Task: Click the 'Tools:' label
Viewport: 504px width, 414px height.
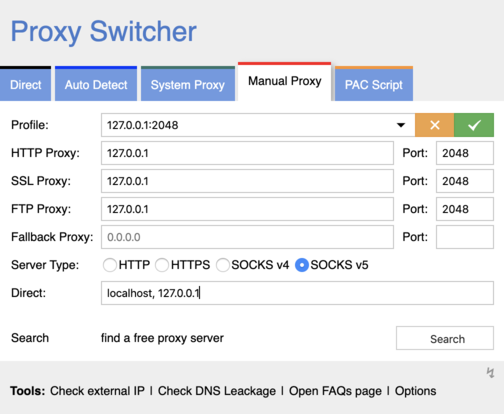Action: (x=28, y=391)
